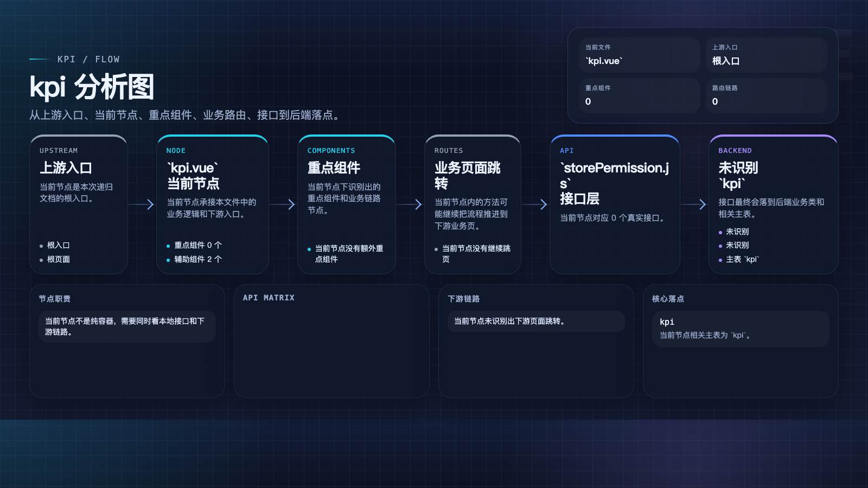The width and height of the screenshot is (868, 488).
Task: Click the '接口最终会落到后端业务类和相关主表。' description
Action: pyautogui.click(x=771, y=208)
